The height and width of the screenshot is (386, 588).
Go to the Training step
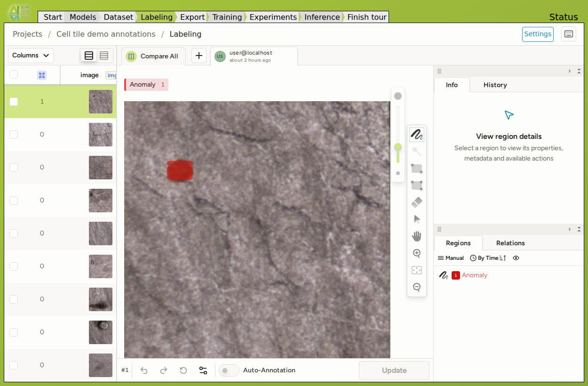(x=227, y=17)
